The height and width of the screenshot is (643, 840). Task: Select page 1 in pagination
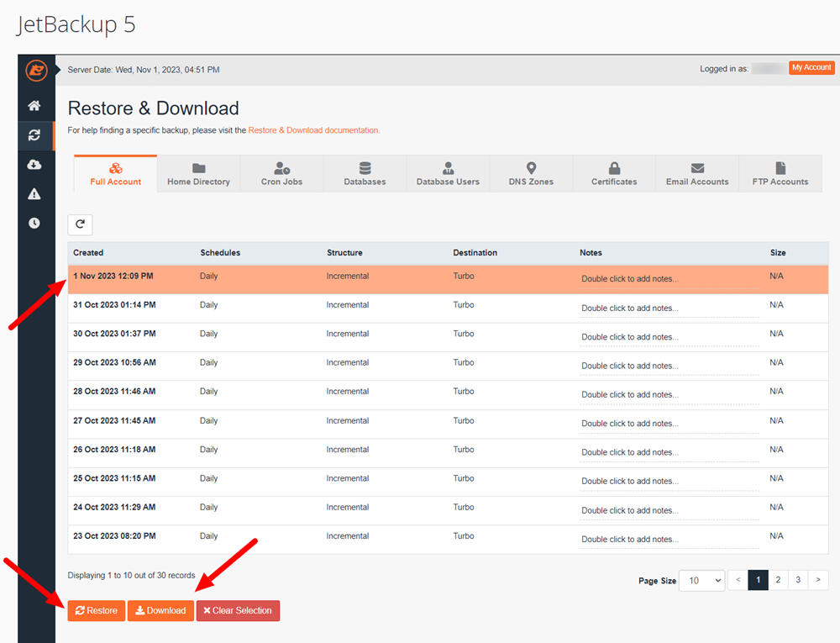coord(758,580)
